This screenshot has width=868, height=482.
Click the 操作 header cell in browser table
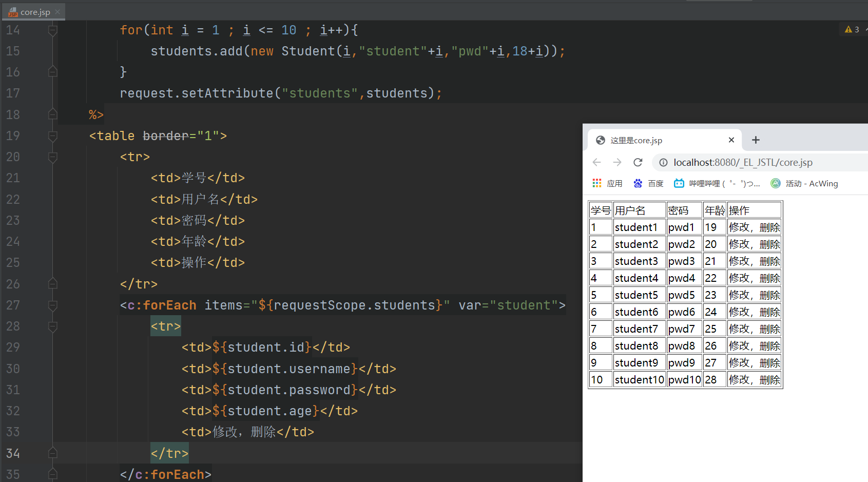[754, 210]
